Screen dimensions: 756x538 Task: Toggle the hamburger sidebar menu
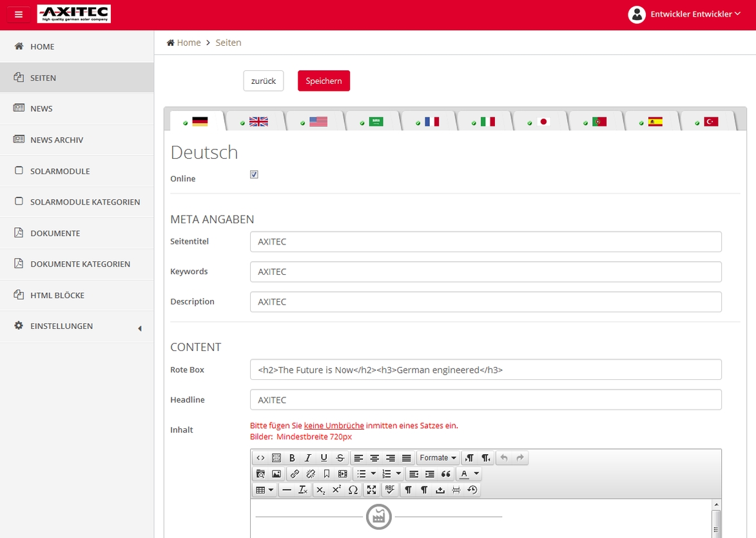point(19,14)
